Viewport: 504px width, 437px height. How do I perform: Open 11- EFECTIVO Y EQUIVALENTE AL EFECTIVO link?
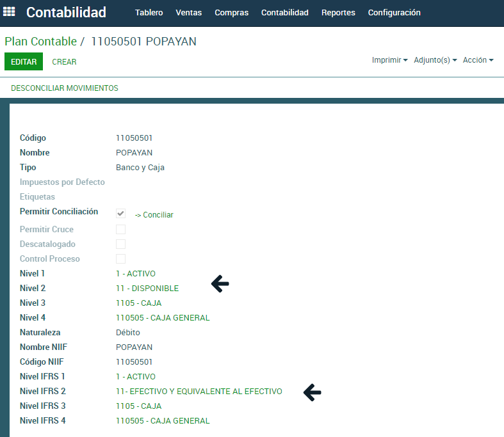[x=199, y=392]
